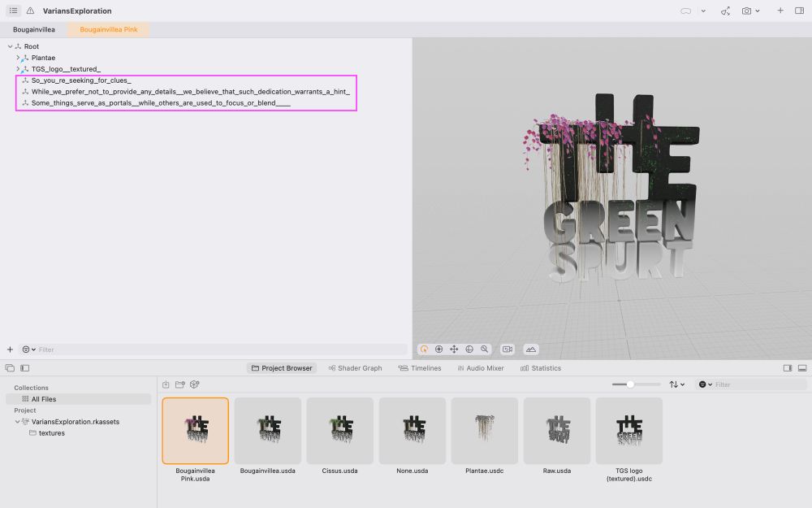Switch to the Bougainvillea tab
The image size is (812, 508).
click(x=33, y=29)
